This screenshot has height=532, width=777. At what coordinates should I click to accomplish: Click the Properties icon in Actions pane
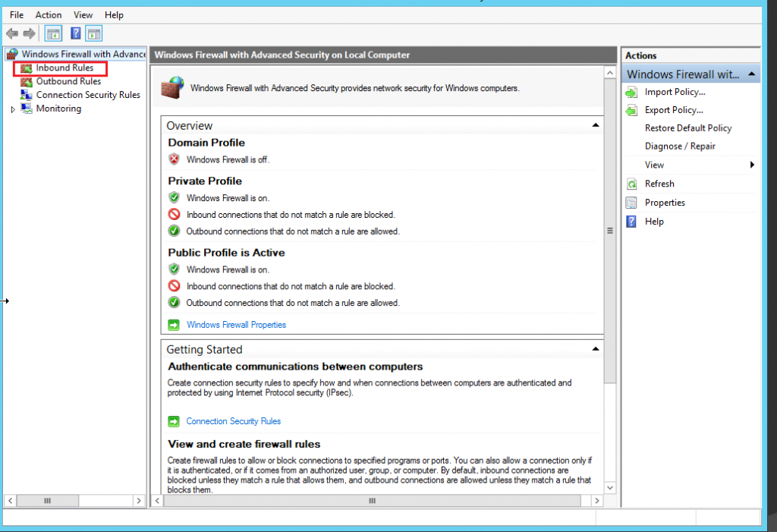pyautogui.click(x=631, y=203)
